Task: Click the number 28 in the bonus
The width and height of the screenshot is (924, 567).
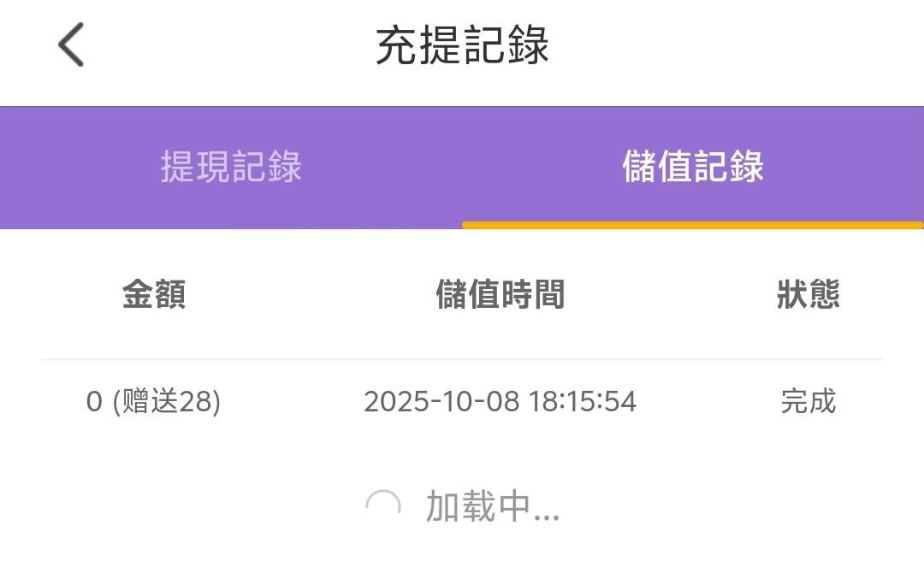Action: point(197,402)
